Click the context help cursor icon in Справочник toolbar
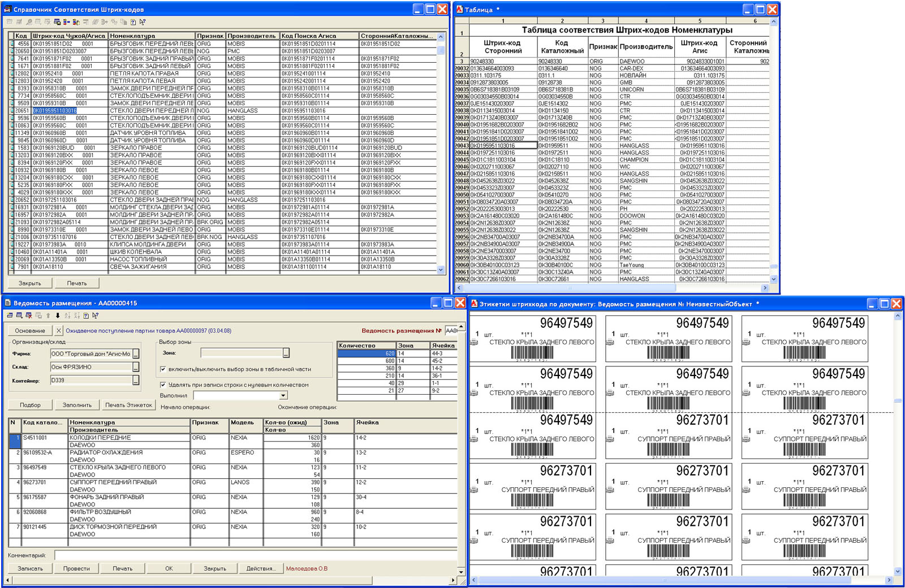905x588 pixels. (143, 22)
